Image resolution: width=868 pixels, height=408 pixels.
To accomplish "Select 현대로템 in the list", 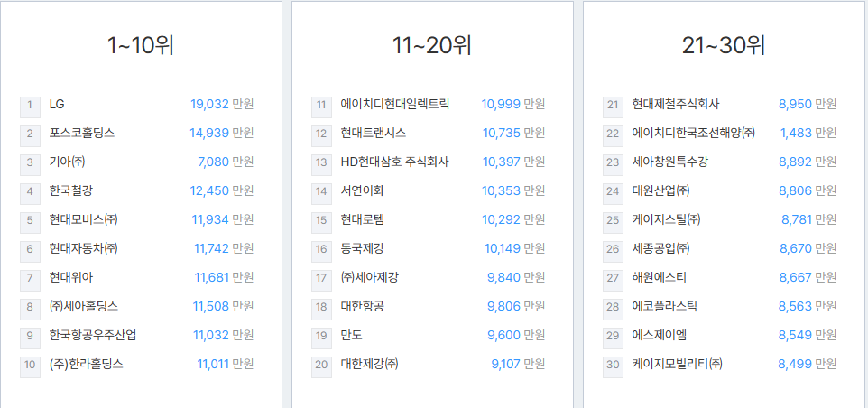I will (x=362, y=219).
